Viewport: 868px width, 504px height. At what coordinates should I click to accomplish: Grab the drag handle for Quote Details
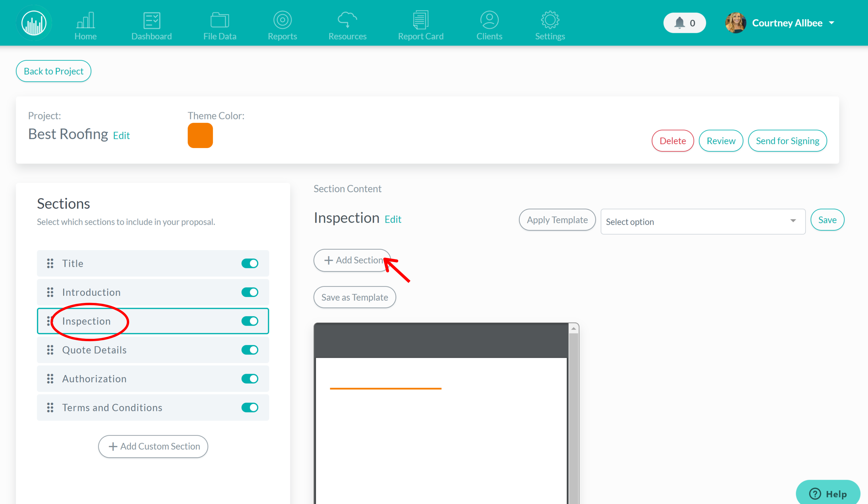[x=50, y=350]
